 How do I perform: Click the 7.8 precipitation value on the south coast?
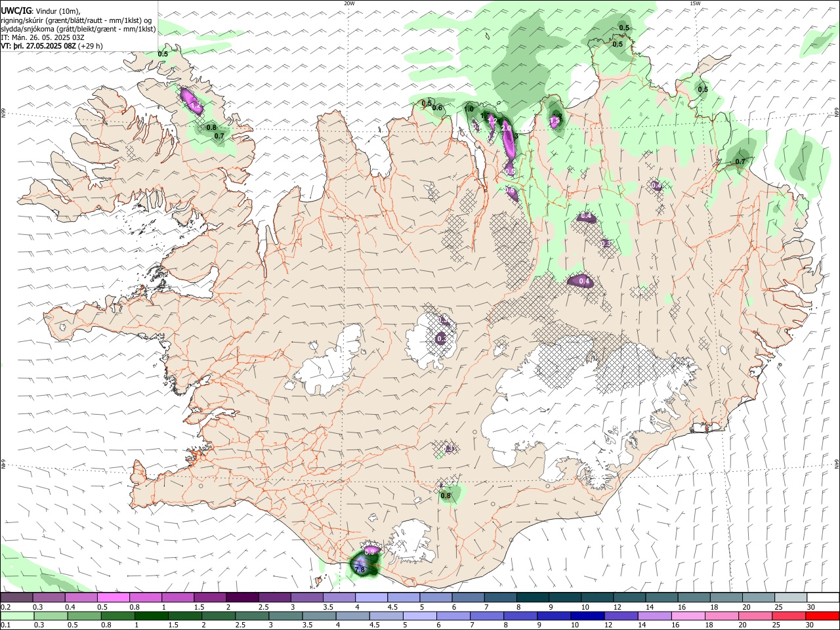[360, 570]
